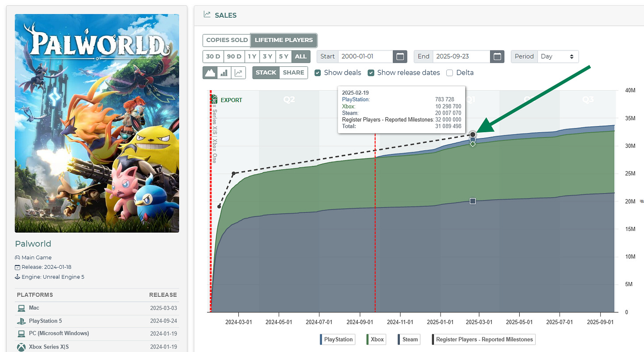Toggle PlayStation series in legend
Viewport: 644px width, 352px height.
click(x=337, y=339)
